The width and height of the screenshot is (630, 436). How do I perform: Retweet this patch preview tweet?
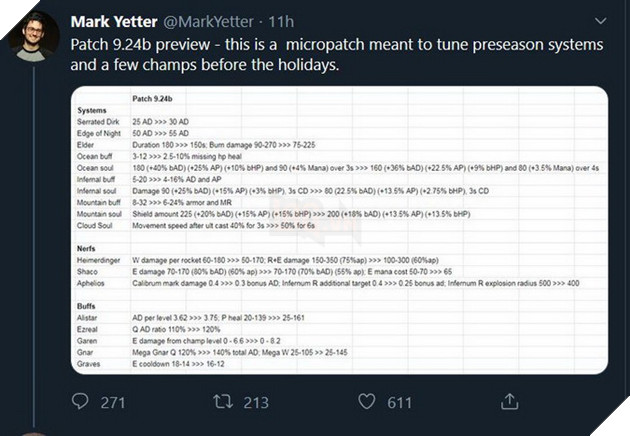pos(227,402)
